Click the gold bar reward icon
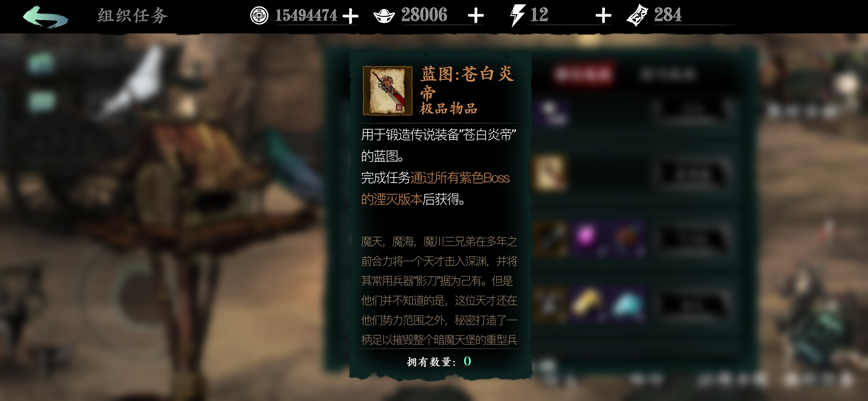Screen dimensions: 868x401 586,303
